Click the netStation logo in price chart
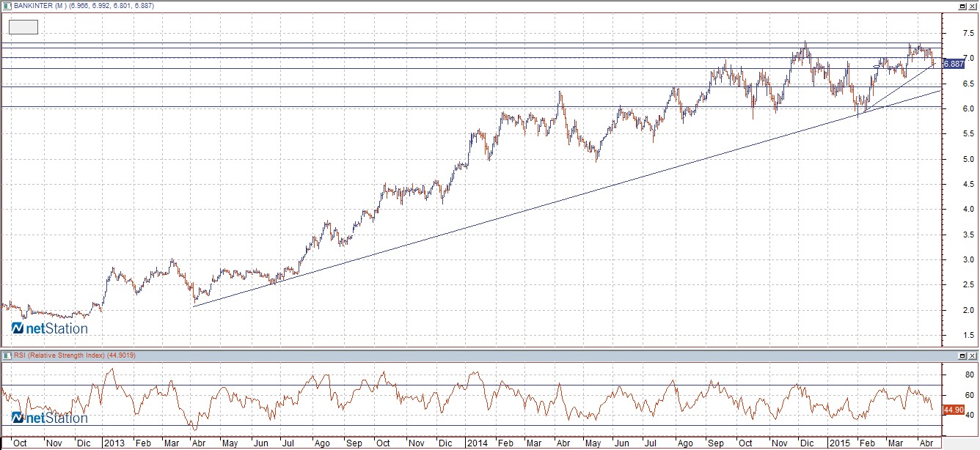Screen dimensions: 980x450 pos(50,328)
